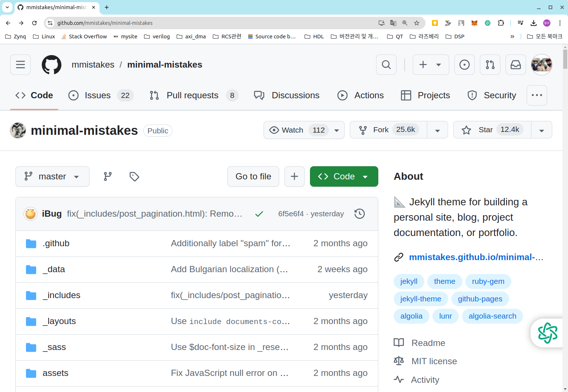Switch to the Issues tab

[98, 95]
